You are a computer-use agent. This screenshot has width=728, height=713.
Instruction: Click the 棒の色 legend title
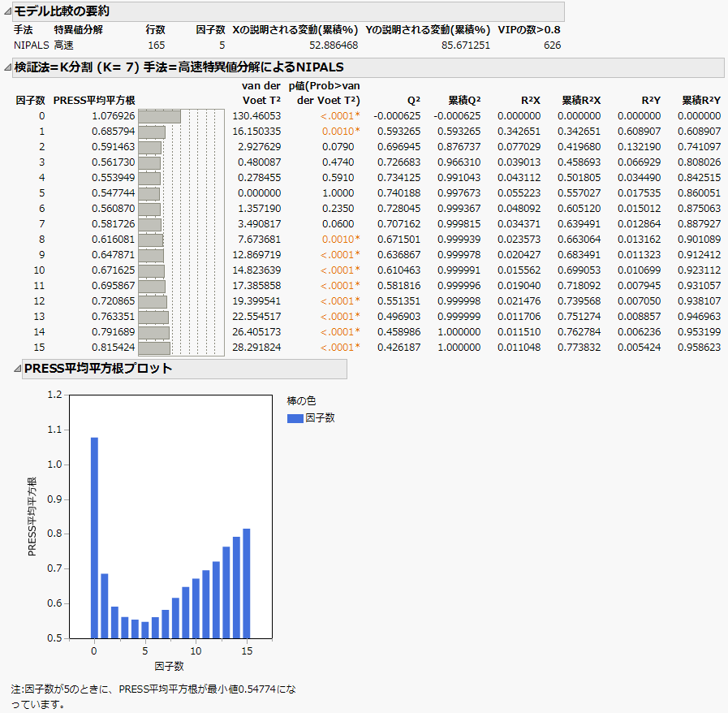[300, 401]
